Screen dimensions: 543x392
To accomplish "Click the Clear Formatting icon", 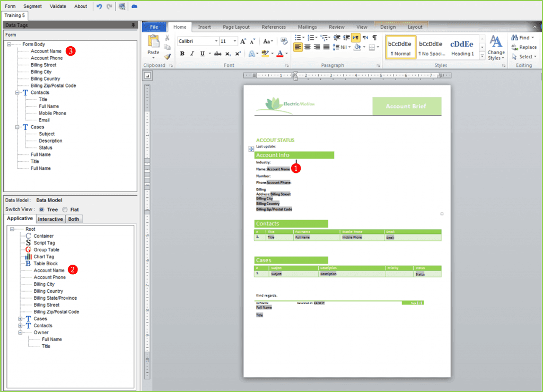I will pyautogui.click(x=284, y=41).
